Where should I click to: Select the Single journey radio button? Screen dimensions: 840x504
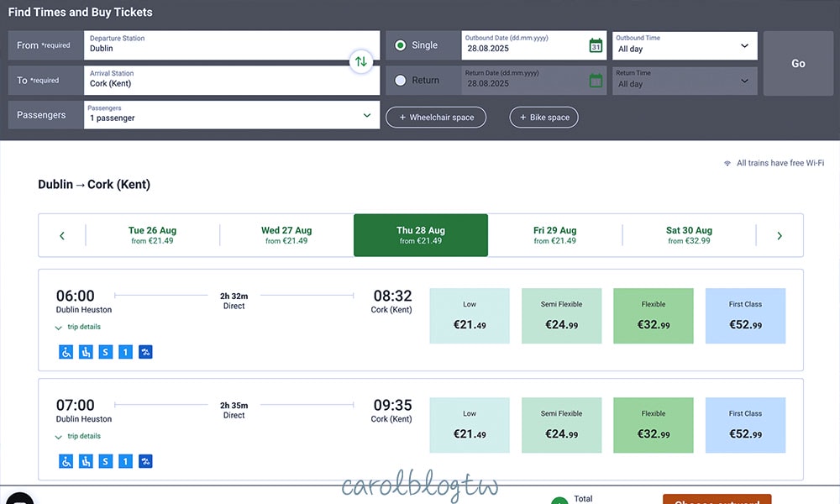[400, 45]
